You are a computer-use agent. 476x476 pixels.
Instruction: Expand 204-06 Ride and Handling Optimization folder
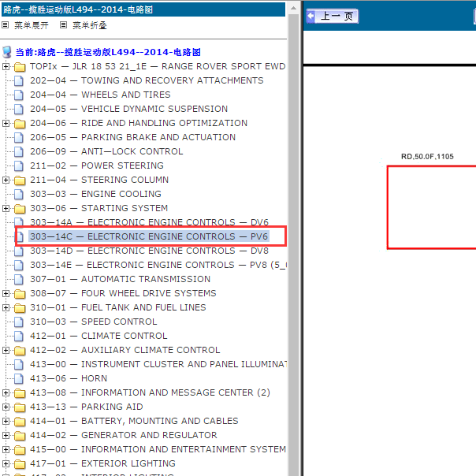pyautogui.click(x=6, y=123)
